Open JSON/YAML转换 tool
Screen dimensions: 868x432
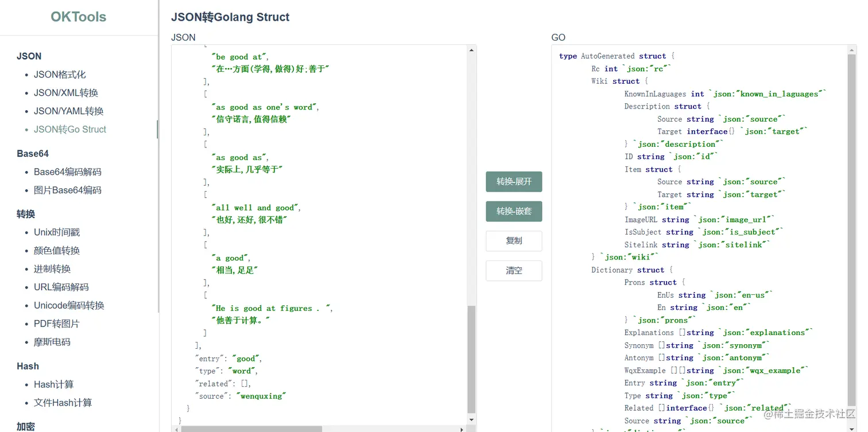point(68,111)
